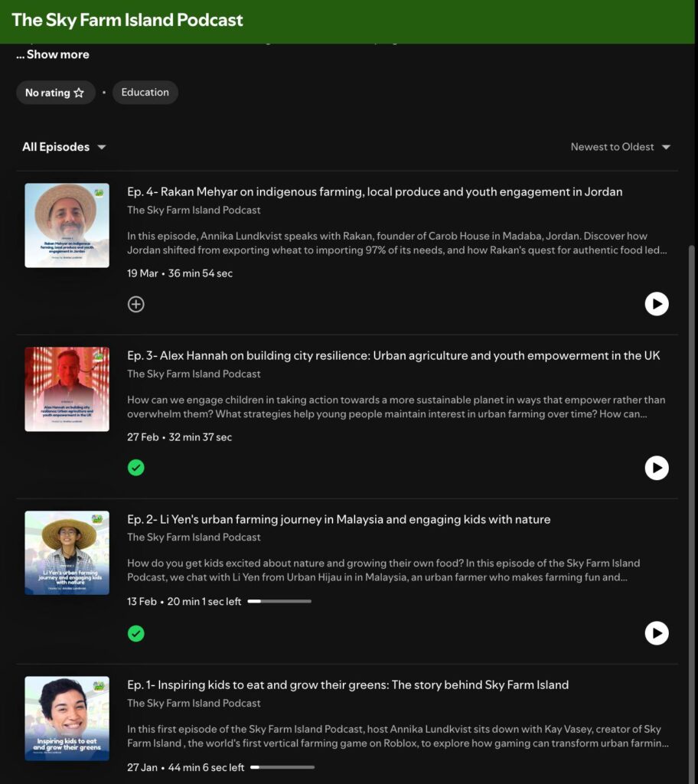The width and height of the screenshot is (698, 784).
Task: Select the Education category tag
Action: (145, 93)
